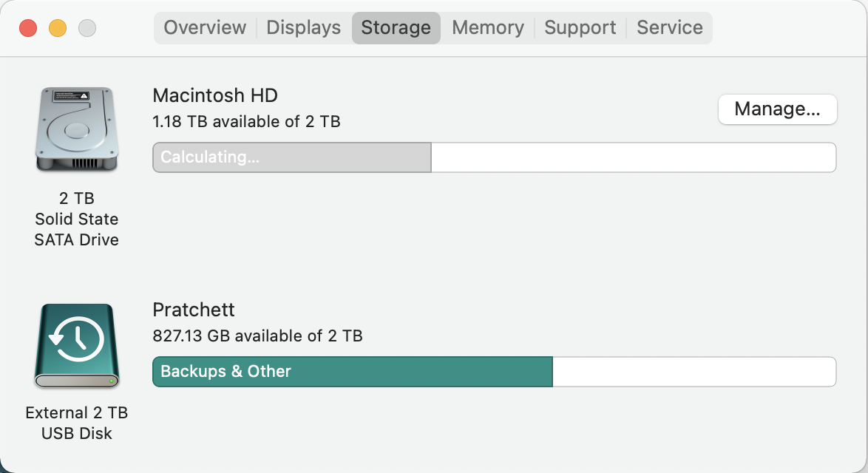Click free space in Pratchett storage bar
Screen dimensions: 868x473
[x=694, y=372]
